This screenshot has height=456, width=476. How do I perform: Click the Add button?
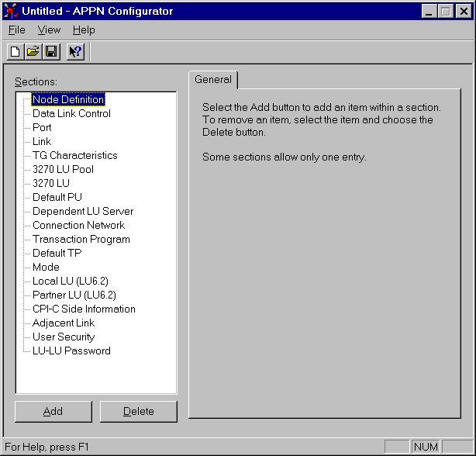(x=53, y=411)
